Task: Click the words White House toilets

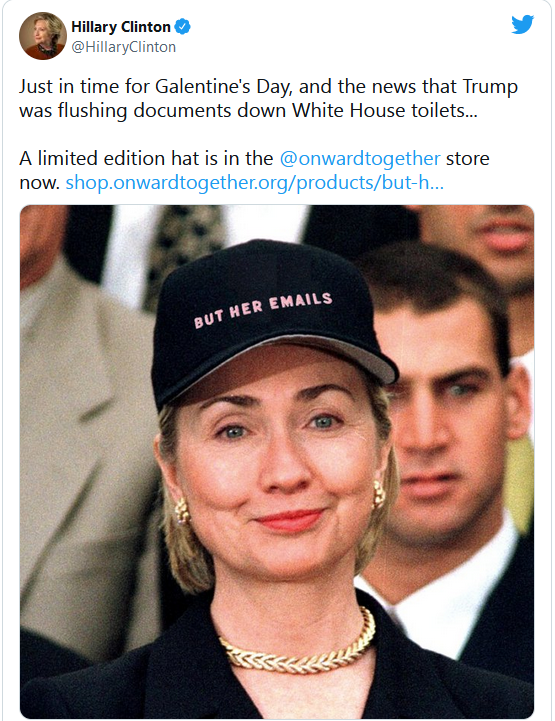Action: pyautogui.click(x=385, y=110)
